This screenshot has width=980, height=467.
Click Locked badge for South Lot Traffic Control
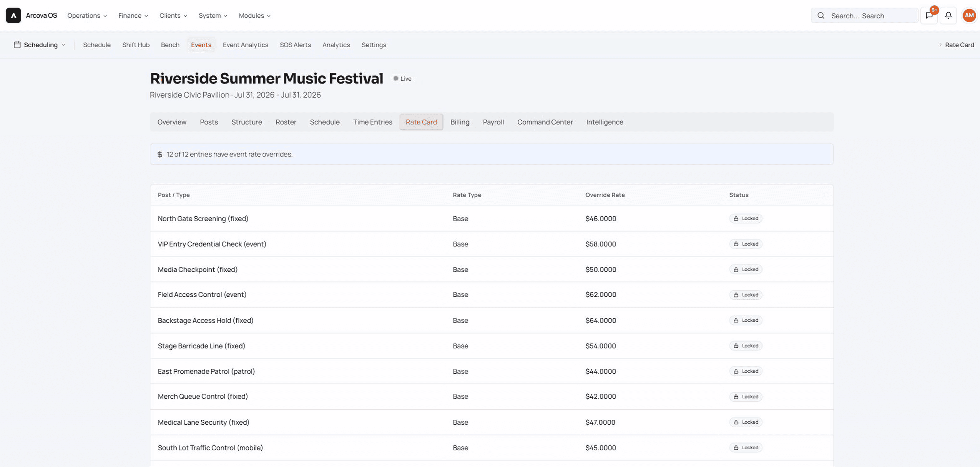[x=745, y=447]
